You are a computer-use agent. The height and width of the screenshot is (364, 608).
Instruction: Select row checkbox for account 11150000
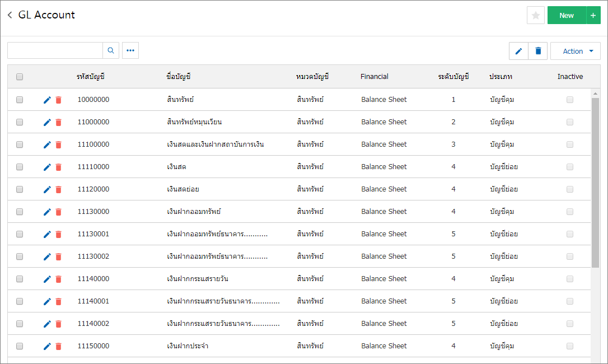(x=20, y=346)
